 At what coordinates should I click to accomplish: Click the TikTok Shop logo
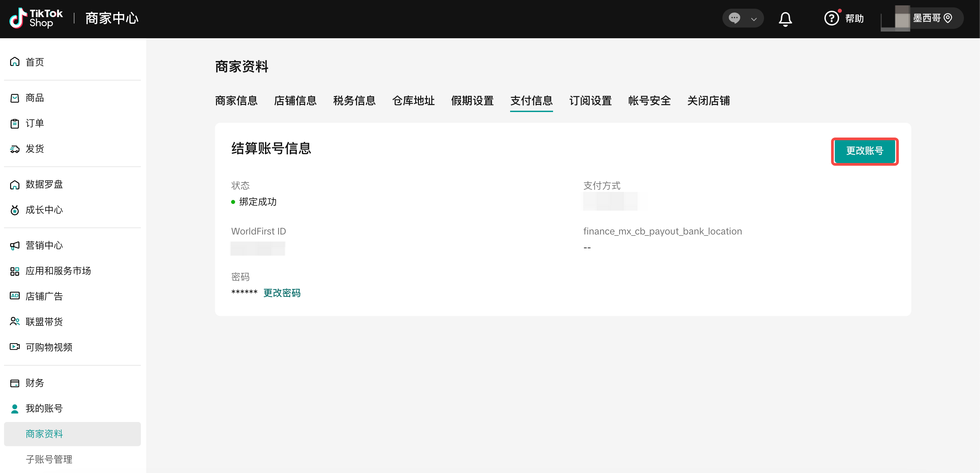coord(36,18)
